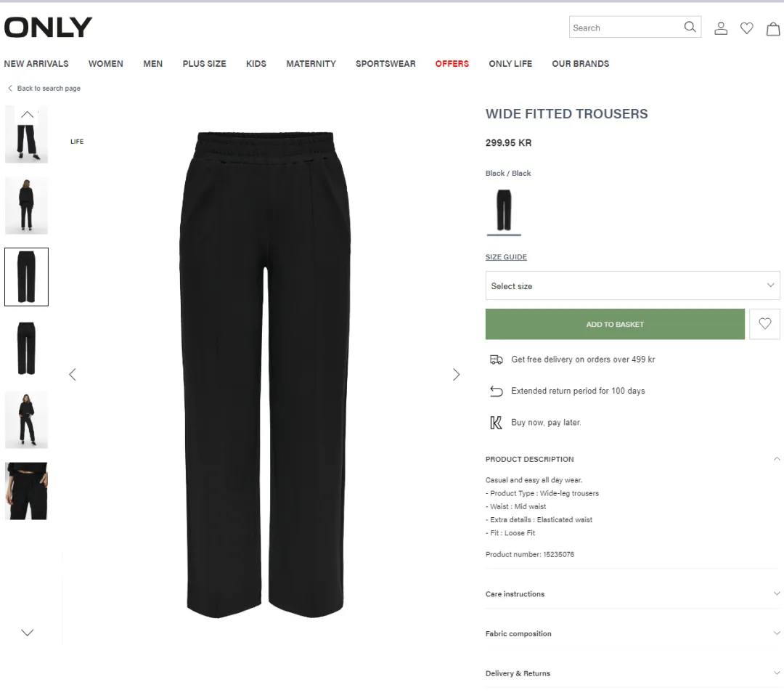
Task: Move thumbnail list up arrow
Action: 28,115
